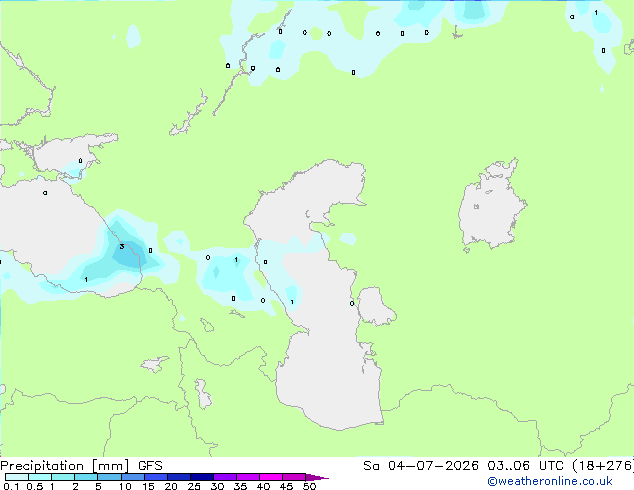Screen dimensions: 634x490
Task: Pick the 35 to 40 mm legend swatch
Action: tap(248, 477)
